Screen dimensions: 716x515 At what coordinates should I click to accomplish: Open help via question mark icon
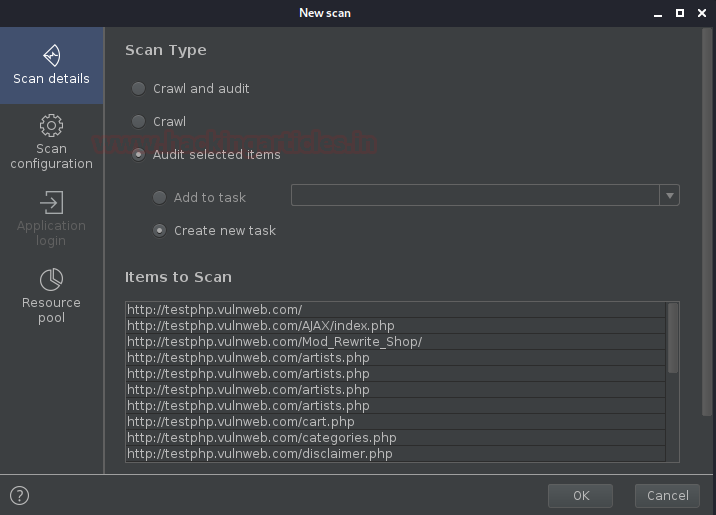pos(20,495)
